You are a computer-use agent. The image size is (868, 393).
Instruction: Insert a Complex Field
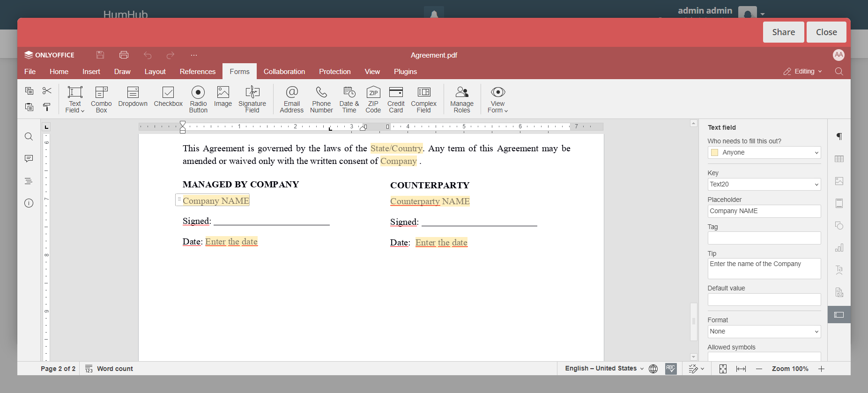pos(423,99)
